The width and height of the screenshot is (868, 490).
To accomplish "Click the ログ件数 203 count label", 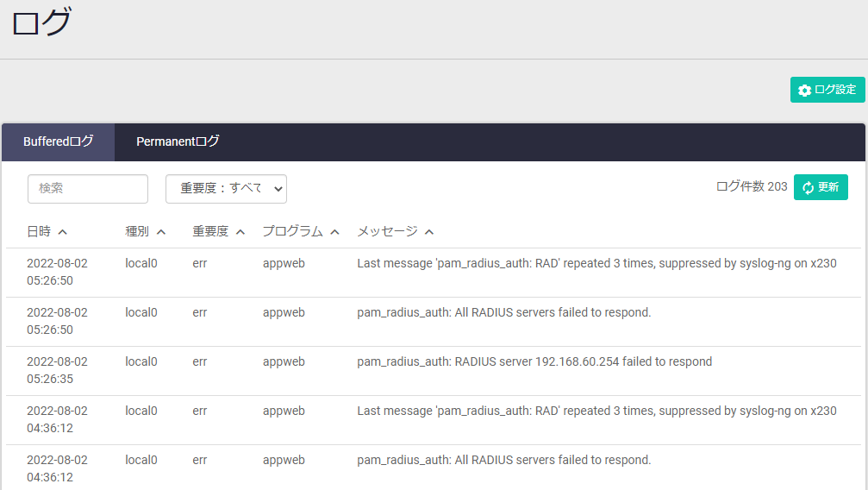I will coord(752,187).
